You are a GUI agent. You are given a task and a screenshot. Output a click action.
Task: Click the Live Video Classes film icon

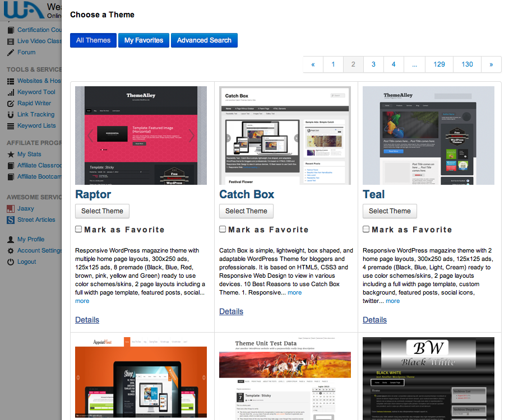[x=11, y=41]
